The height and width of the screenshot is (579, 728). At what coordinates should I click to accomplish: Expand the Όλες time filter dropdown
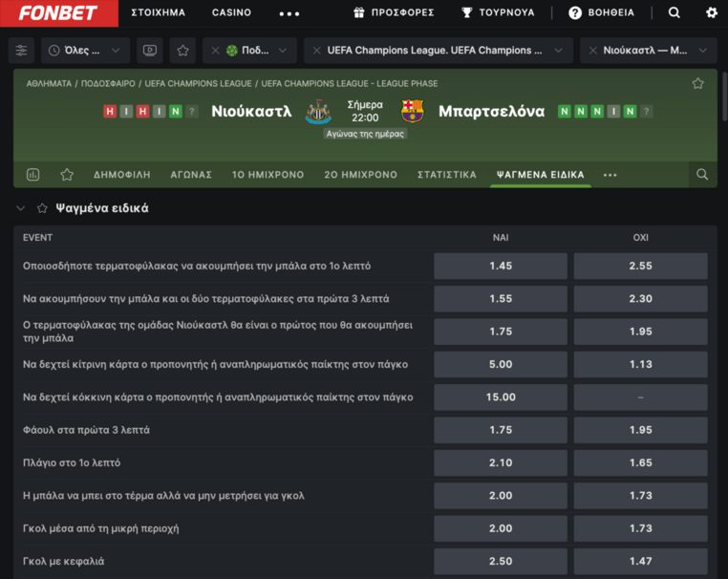[x=86, y=51]
